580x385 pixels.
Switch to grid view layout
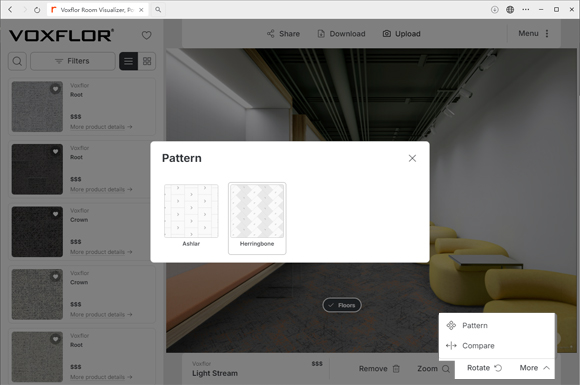(147, 61)
